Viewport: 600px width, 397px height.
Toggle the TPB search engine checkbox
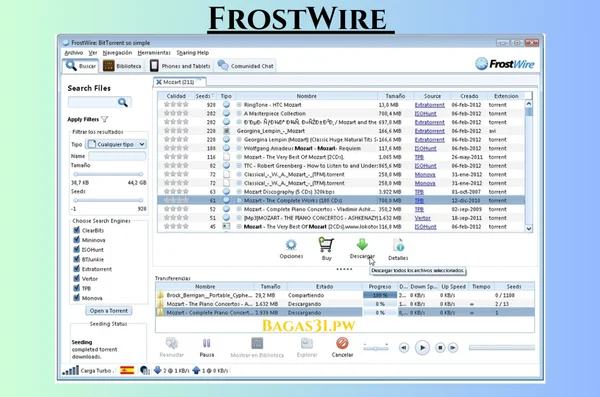click(x=76, y=288)
